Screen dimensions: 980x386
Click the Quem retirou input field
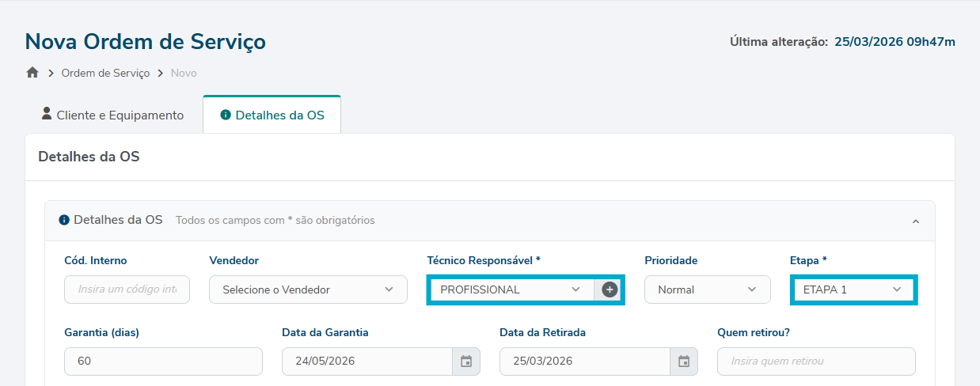pos(816,361)
